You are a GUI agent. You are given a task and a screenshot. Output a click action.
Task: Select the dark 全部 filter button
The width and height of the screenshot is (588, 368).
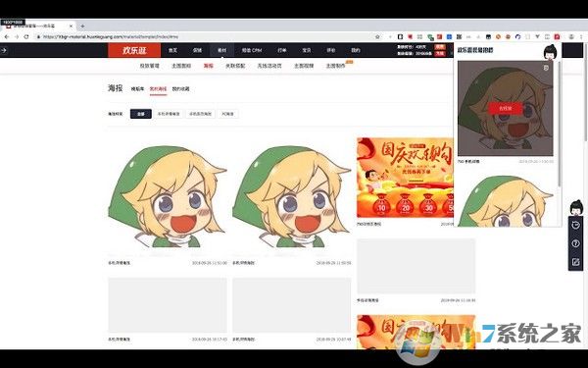coord(141,114)
